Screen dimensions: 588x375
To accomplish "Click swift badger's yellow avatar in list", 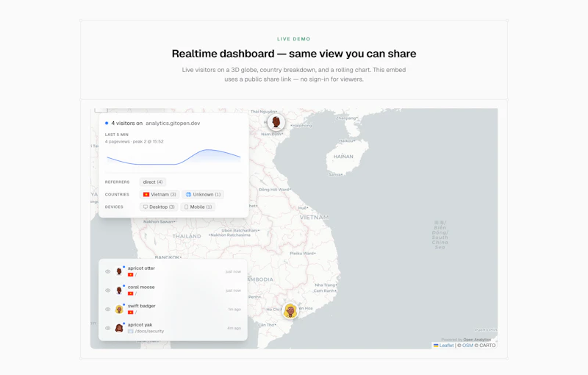I will tap(119, 309).
